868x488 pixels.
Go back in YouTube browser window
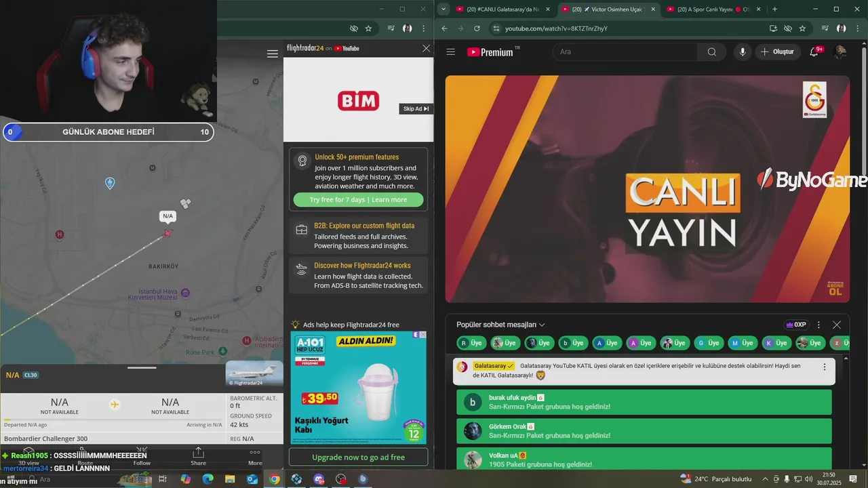[x=444, y=28]
